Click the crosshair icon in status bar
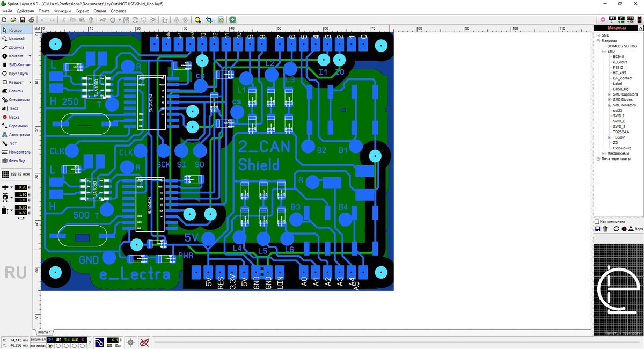Screen dimensions: 644x349 pos(130,342)
